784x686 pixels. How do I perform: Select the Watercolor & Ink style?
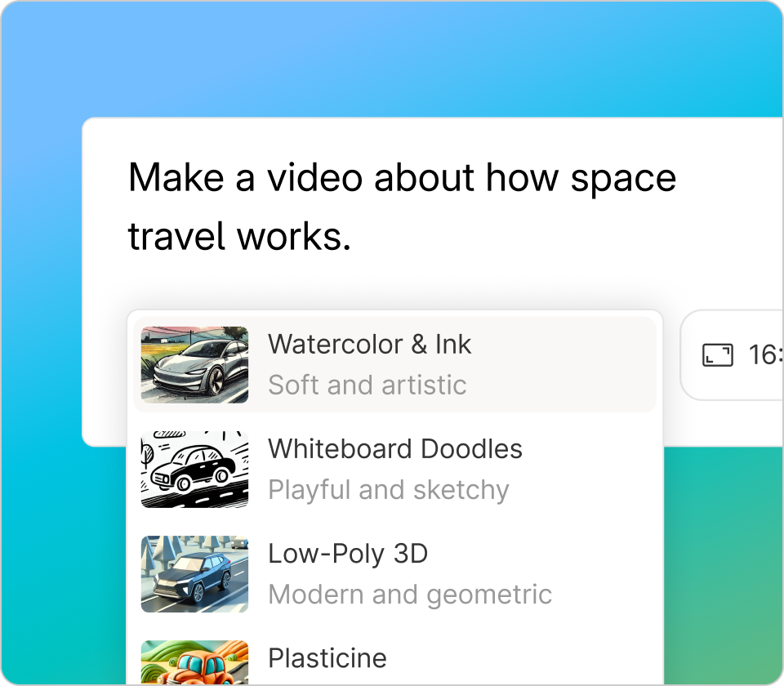point(369,345)
